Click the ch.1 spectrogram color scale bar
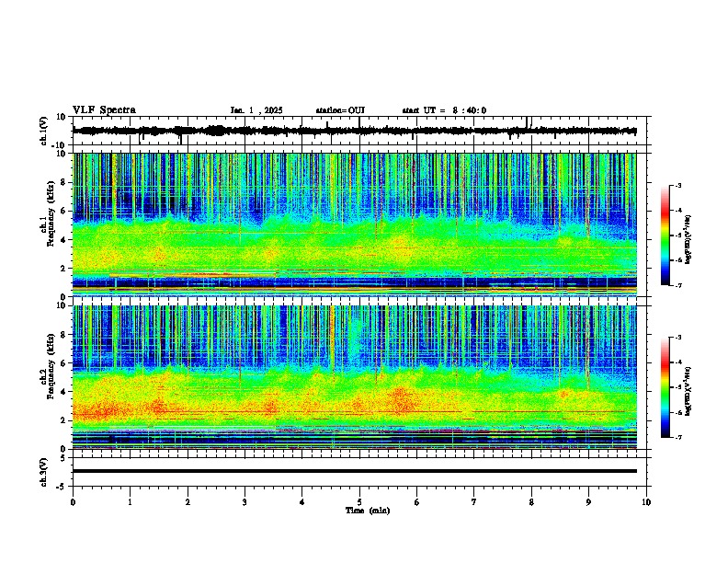 click(x=665, y=236)
